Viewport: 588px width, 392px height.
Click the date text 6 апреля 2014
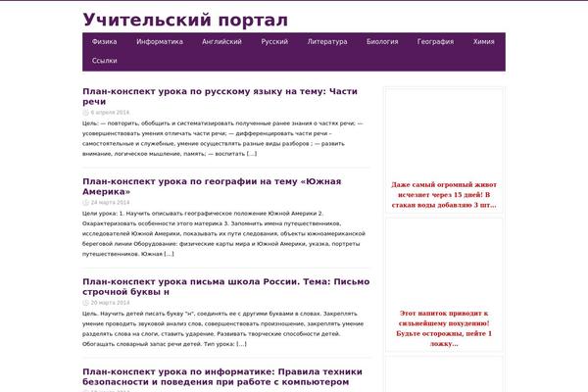110,112
